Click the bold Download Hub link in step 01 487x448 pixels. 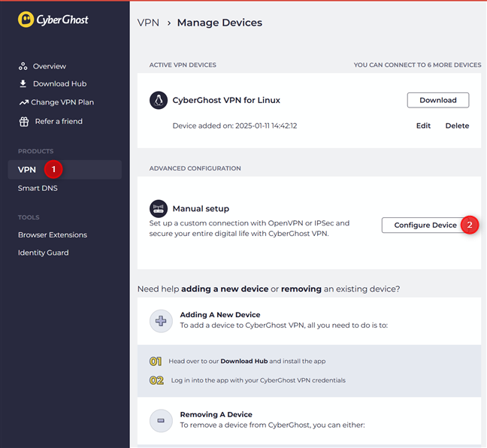pos(244,361)
